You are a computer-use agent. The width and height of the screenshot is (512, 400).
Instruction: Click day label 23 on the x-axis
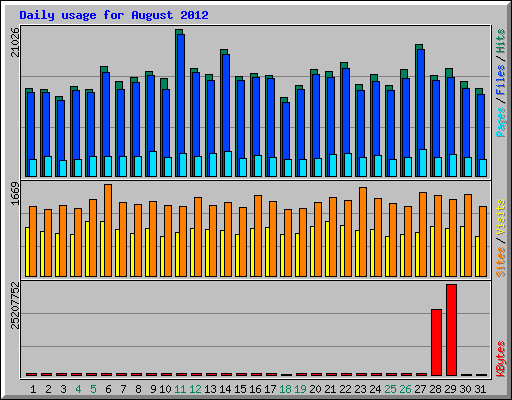[x=360, y=389]
